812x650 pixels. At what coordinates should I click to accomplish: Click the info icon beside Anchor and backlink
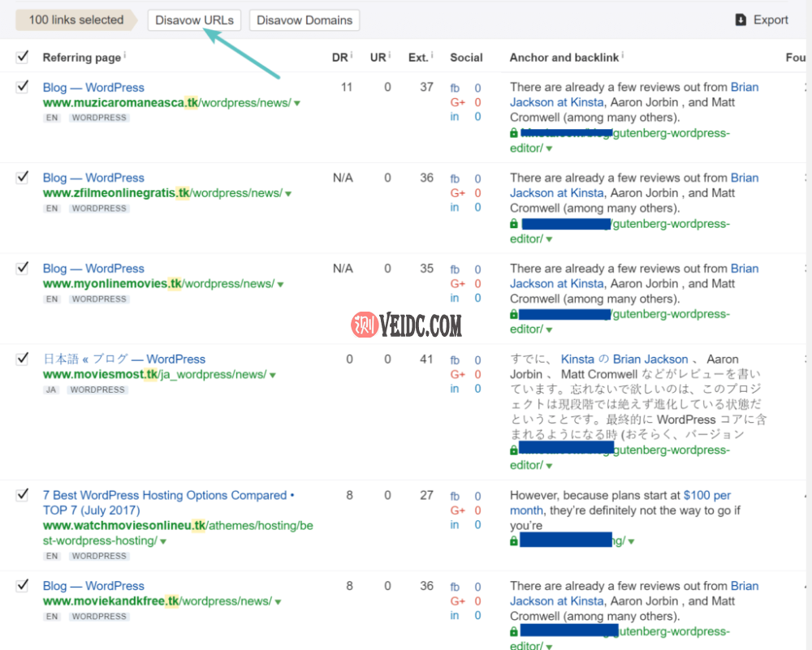623,57
